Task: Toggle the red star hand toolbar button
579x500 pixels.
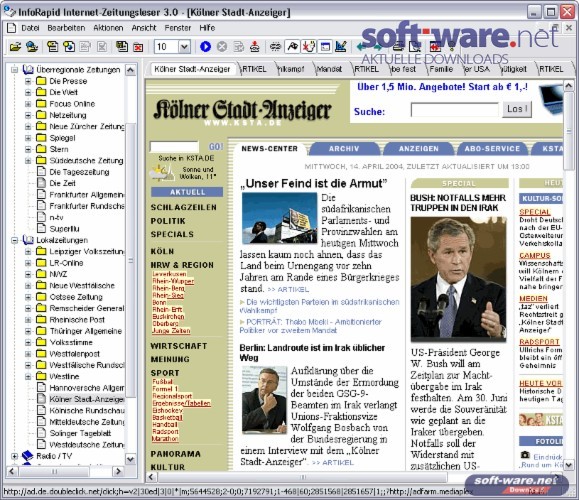Action: pyautogui.click(x=309, y=47)
